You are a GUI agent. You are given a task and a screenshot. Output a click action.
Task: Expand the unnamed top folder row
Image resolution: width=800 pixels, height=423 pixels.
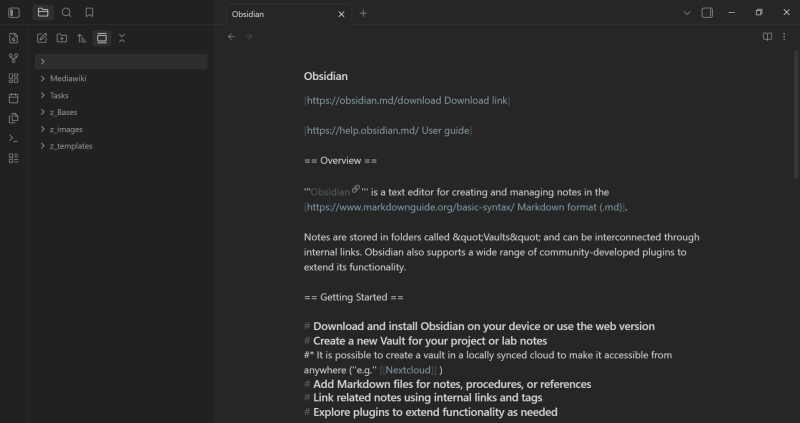tap(121, 61)
